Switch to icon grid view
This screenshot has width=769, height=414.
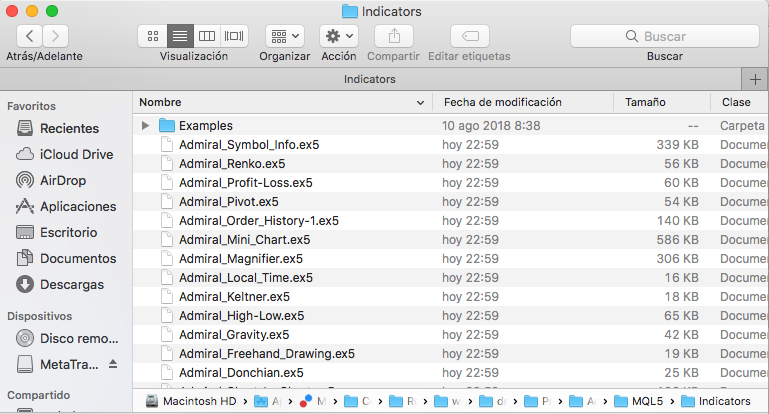pyautogui.click(x=153, y=36)
